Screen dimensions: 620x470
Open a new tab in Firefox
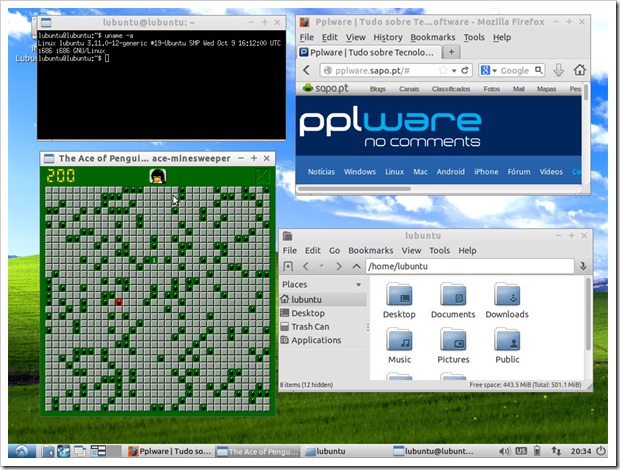[452, 52]
